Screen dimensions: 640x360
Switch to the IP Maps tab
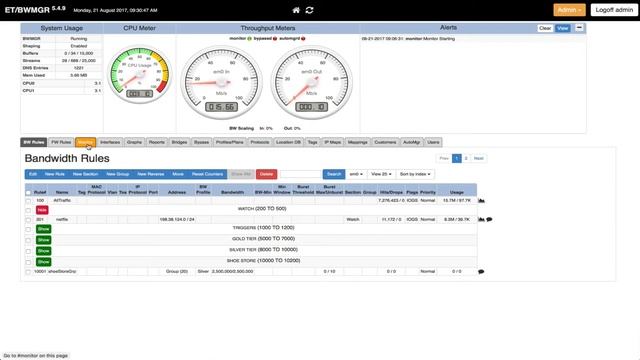pyautogui.click(x=333, y=142)
